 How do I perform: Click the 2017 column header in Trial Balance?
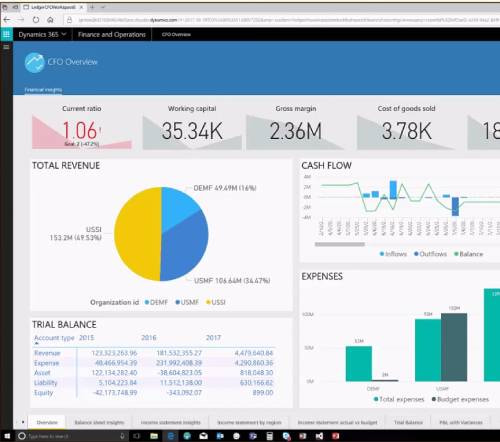pos(213,338)
